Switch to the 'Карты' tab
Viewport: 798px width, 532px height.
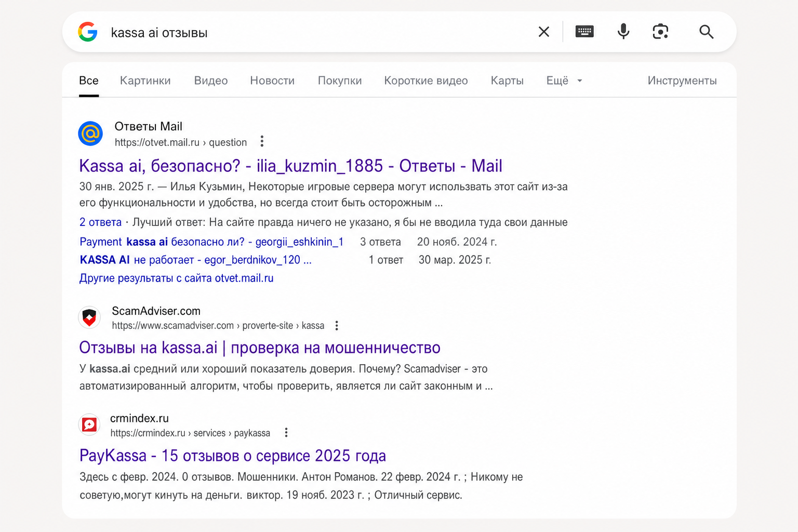pos(507,81)
